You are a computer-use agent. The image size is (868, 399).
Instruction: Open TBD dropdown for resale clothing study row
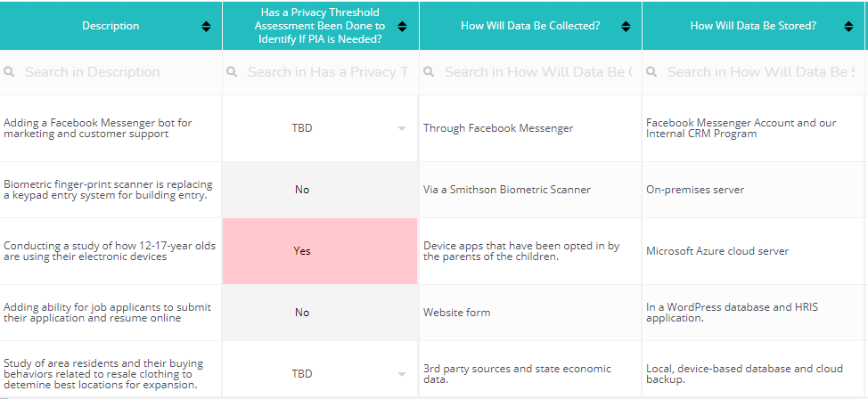click(x=402, y=374)
